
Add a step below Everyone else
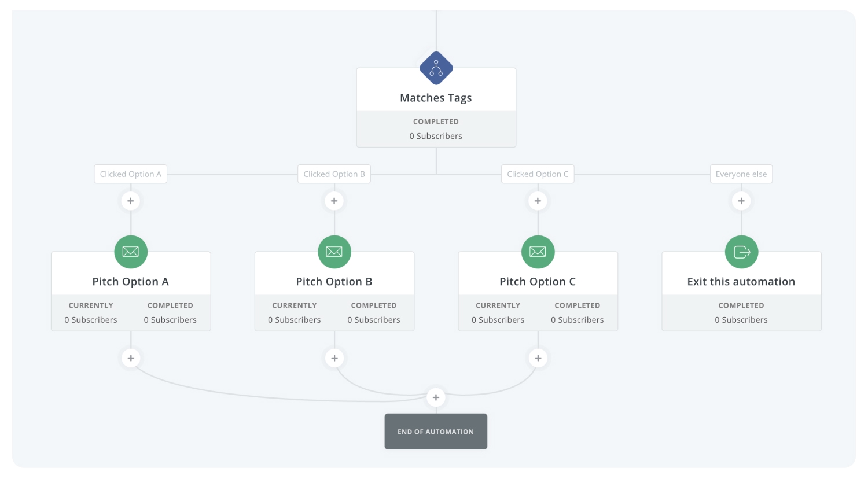pos(741,201)
